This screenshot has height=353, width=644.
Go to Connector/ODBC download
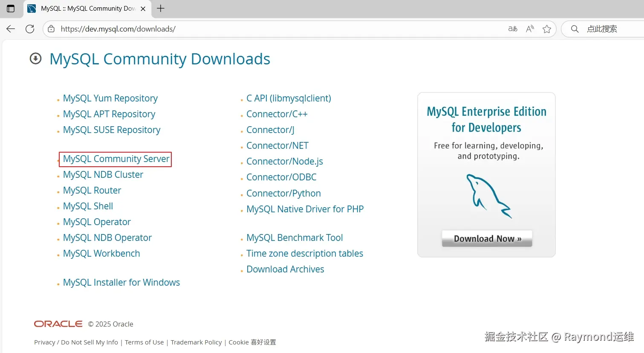(x=281, y=177)
